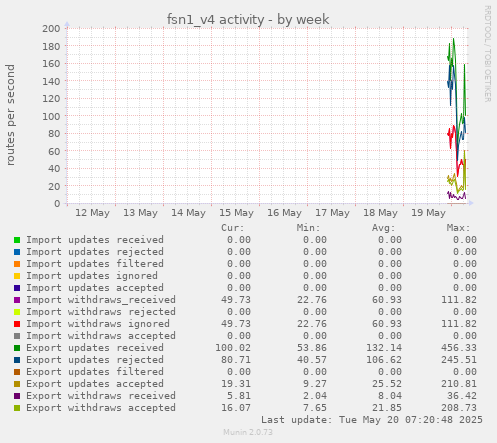Click the dark purple Export withdraws received swatch

tap(17, 396)
